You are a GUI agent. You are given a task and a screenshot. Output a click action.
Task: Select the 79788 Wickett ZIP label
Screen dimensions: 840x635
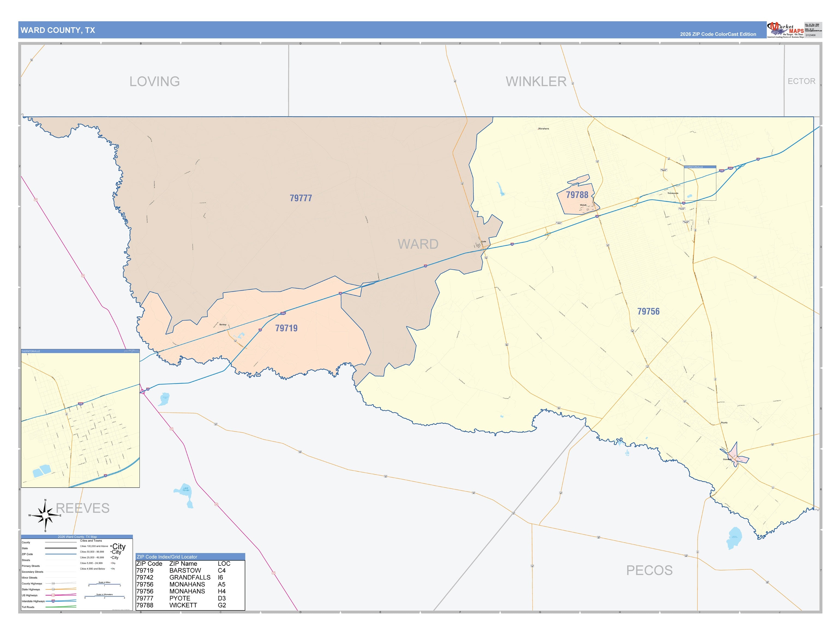tap(577, 195)
